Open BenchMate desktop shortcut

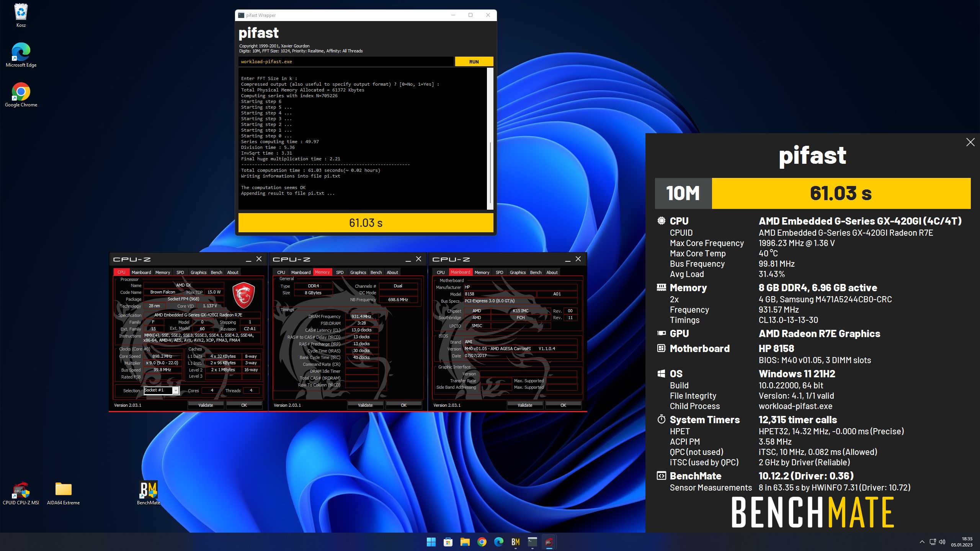click(149, 493)
